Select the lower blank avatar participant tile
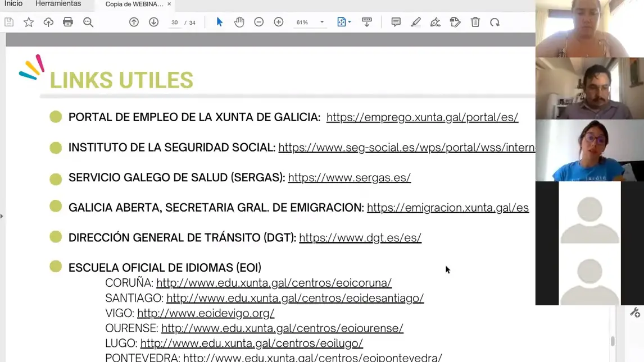This screenshot has height=362, width=644. [589, 274]
